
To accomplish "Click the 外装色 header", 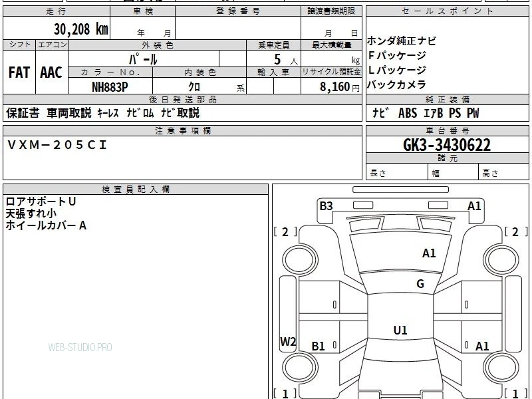I will 158,45.
